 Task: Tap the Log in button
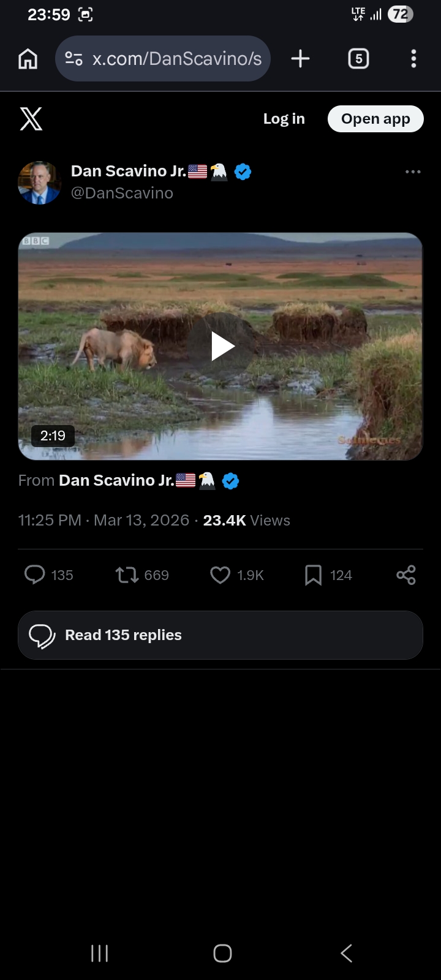[284, 119]
